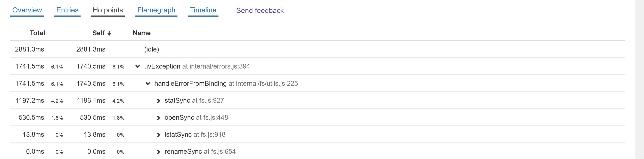The image size is (644, 159).
Task: Sort by the Total column header
Action: [x=37, y=33]
